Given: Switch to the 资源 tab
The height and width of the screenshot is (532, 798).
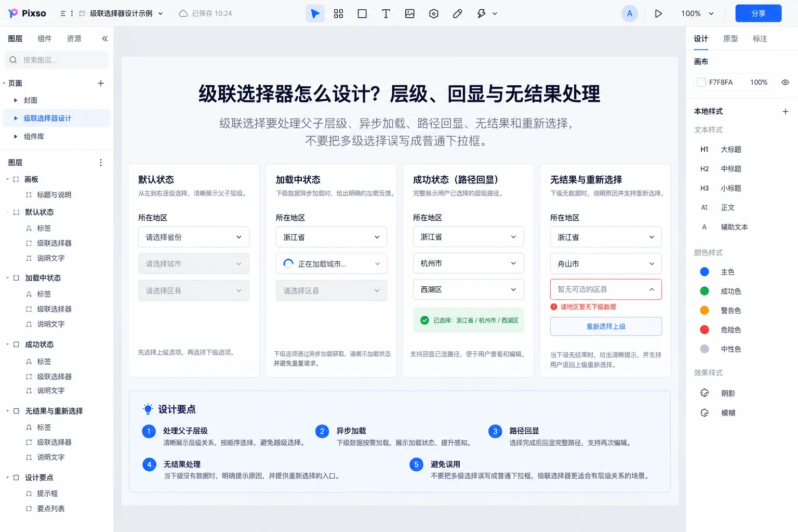Looking at the screenshot, I should (74, 38).
